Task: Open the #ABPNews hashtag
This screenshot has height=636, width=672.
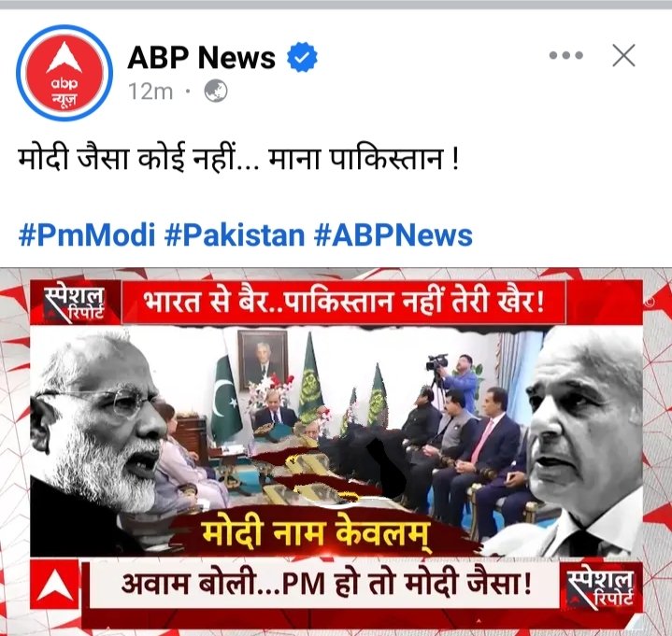Action: 393,235
